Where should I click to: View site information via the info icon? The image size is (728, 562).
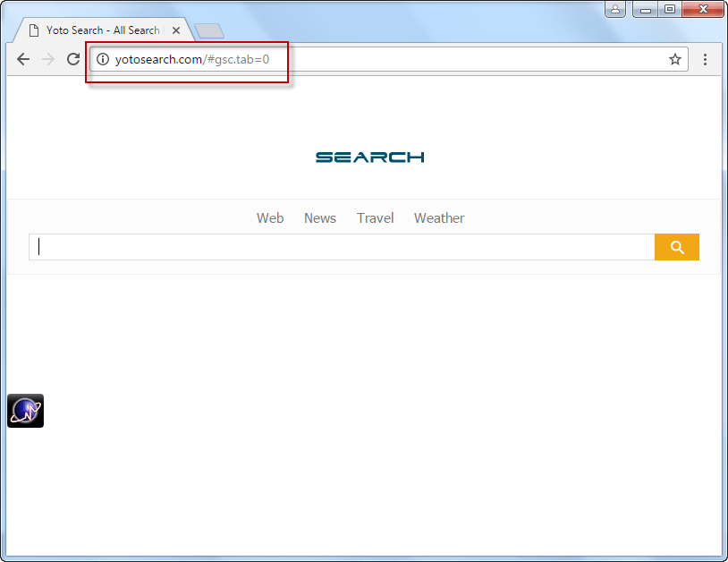[103, 59]
